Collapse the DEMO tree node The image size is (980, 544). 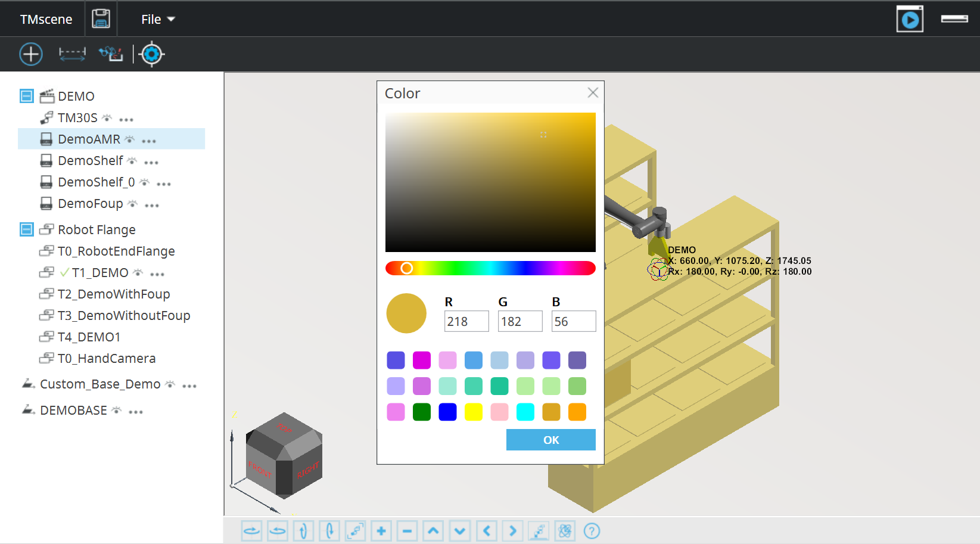click(27, 96)
